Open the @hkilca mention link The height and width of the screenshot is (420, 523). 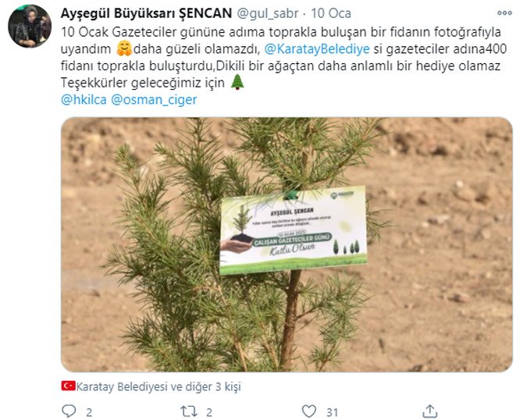click(x=84, y=100)
